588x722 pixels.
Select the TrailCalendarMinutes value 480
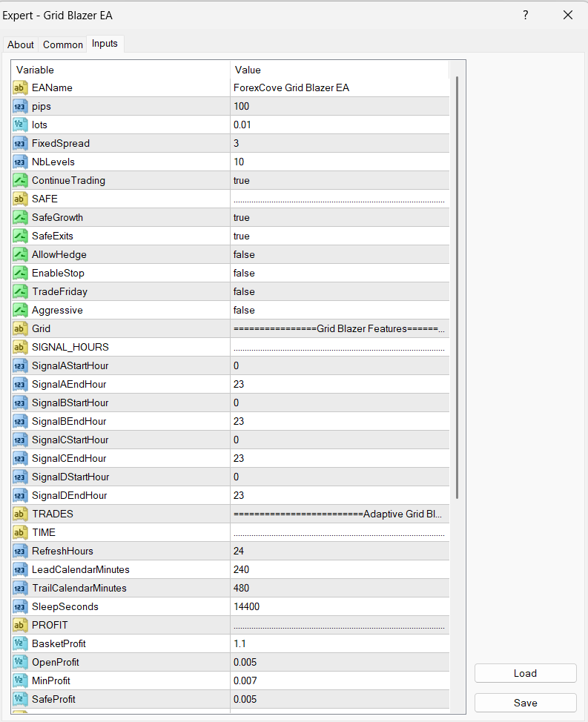(241, 588)
